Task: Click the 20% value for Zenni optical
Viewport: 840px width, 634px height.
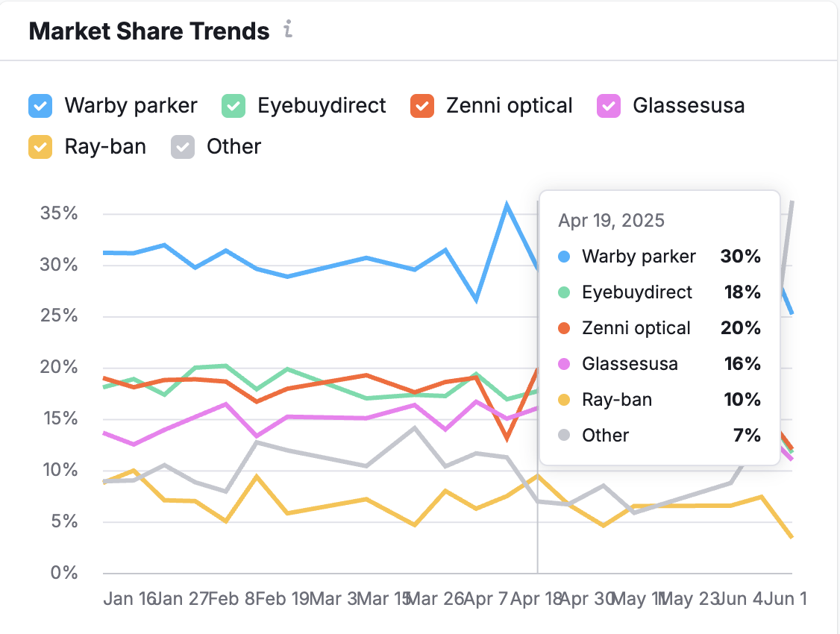Action: [740, 327]
